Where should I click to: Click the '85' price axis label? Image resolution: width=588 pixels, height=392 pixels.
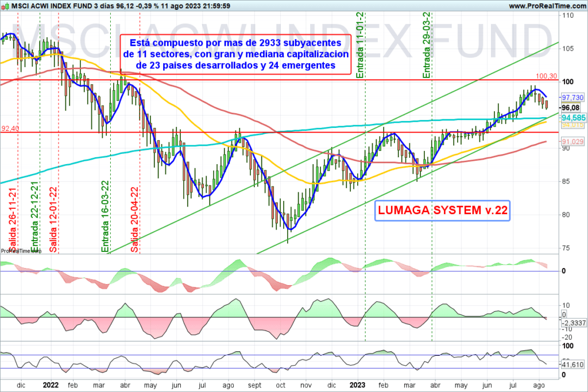point(566,181)
